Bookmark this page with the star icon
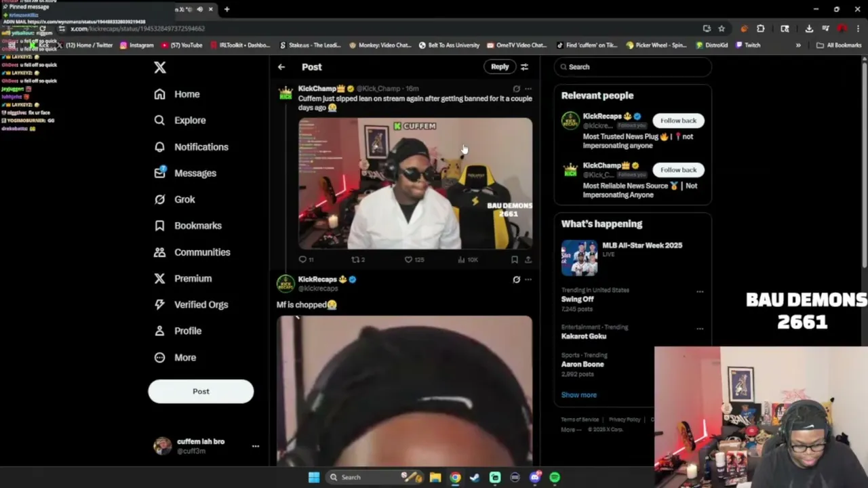This screenshot has height=488, width=868. tap(722, 28)
